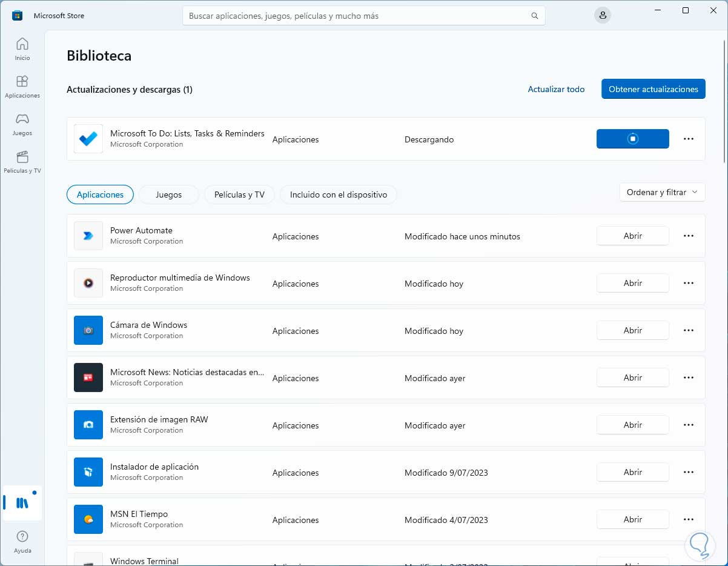The height and width of the screenshot is (566, 728).
Task: Open the Aplicaciones sidebar section
Action: point(22,86)
